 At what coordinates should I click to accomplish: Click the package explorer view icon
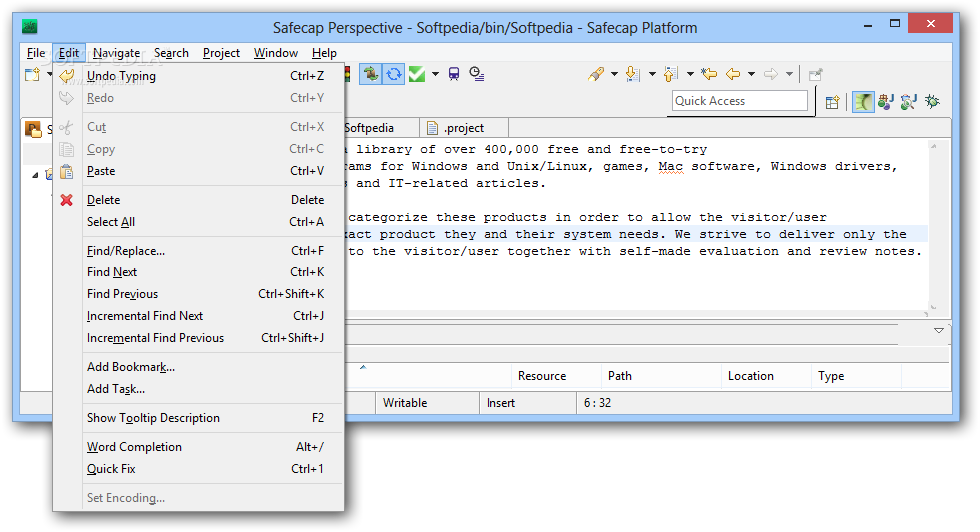click(x=33, y=129)
